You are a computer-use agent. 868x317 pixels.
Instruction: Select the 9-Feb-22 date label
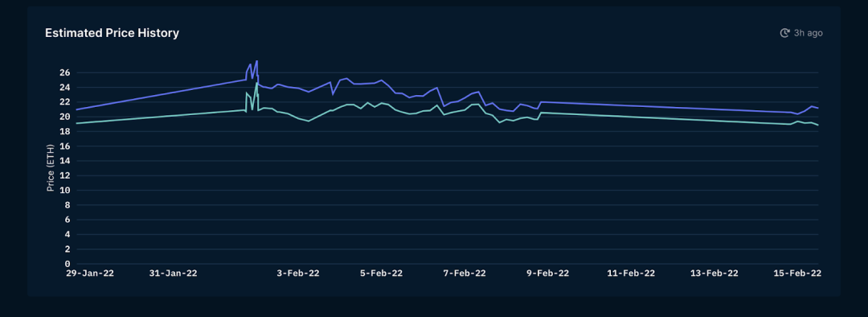(x=548, y=274)
